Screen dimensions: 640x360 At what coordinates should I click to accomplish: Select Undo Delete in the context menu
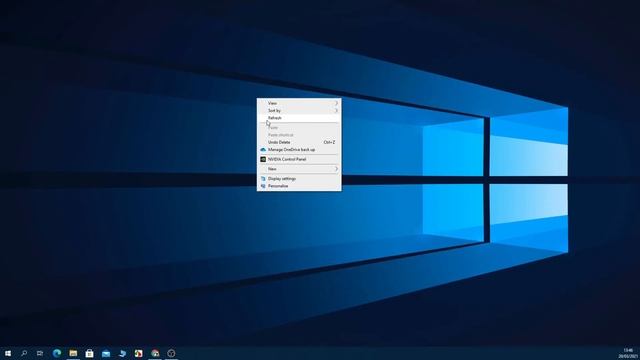pyautogui.click(x=299, y=142)
